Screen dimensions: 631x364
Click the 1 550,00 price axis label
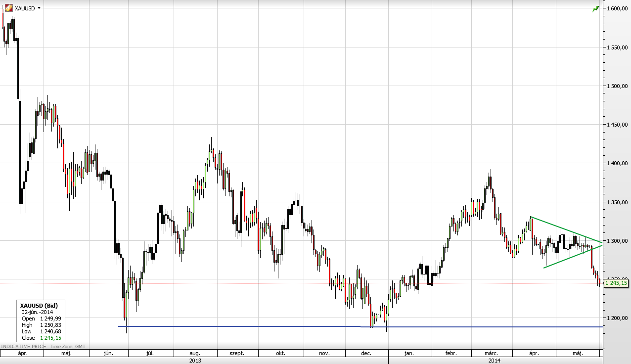[618, 47]
